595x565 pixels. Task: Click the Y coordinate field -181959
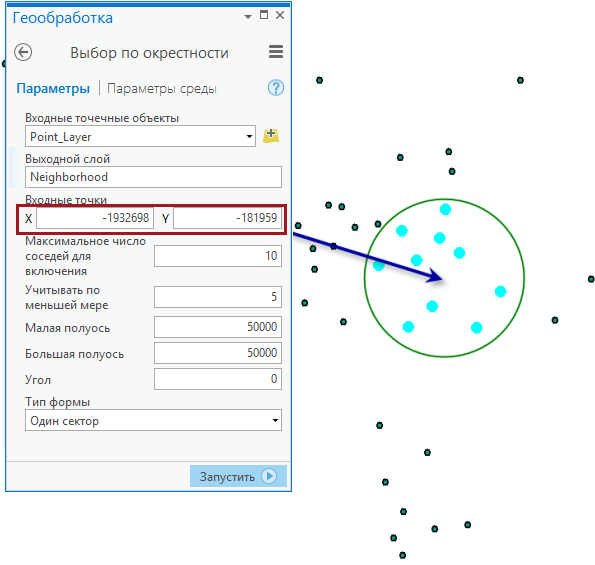coord(227,218)
